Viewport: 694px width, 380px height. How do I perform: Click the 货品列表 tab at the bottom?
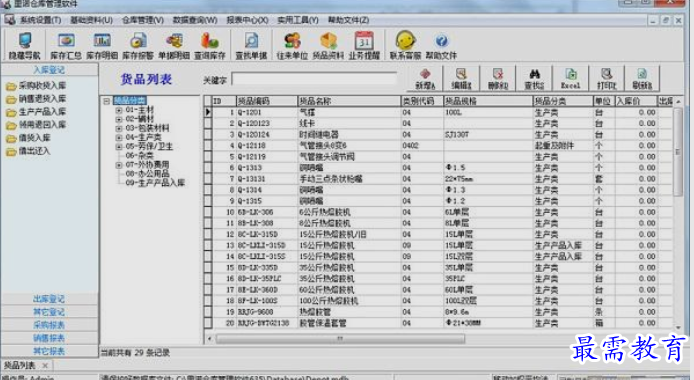tap(20, 365)
